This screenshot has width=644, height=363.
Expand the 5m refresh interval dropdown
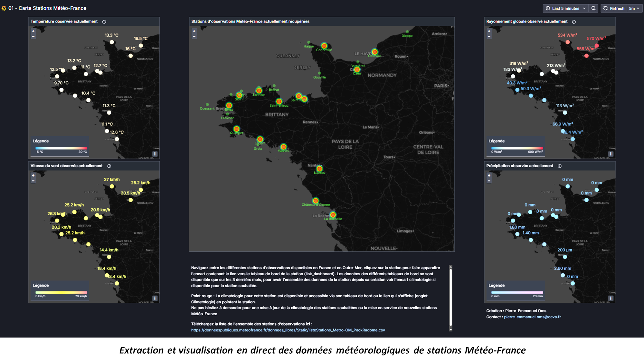pos(634,8)
